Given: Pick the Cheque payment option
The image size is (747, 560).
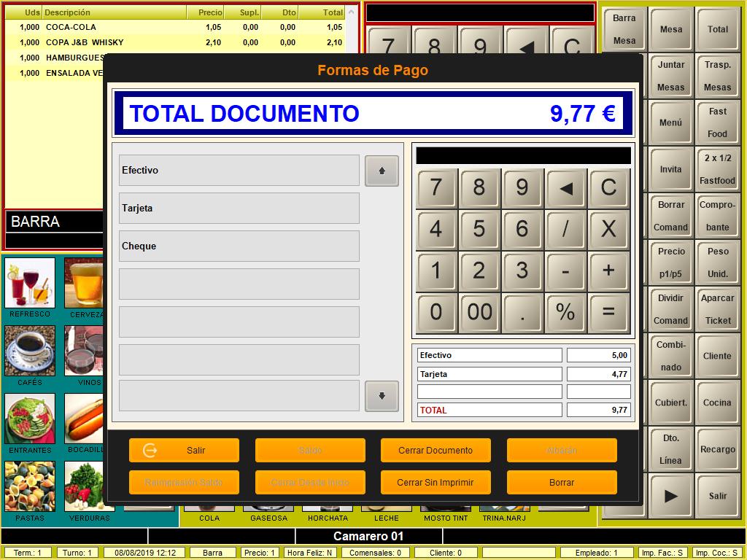Looking at the screenshot, I should click(239, 246).
